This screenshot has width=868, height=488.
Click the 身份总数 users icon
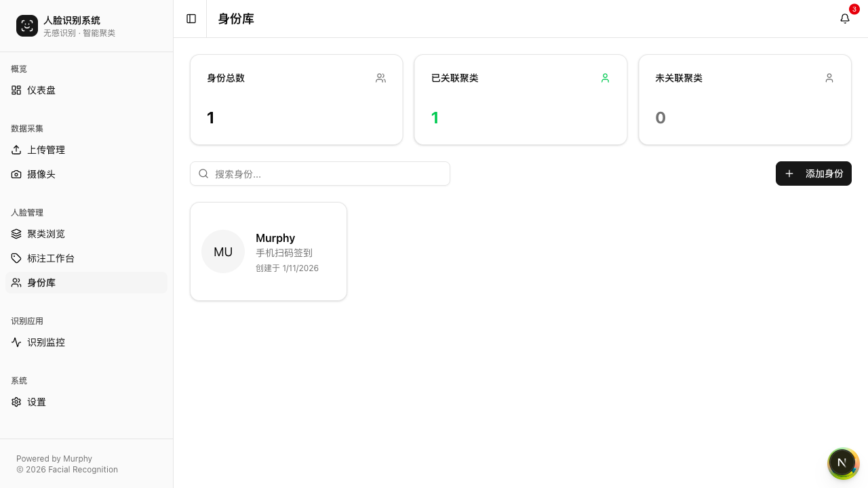(381, 78)
